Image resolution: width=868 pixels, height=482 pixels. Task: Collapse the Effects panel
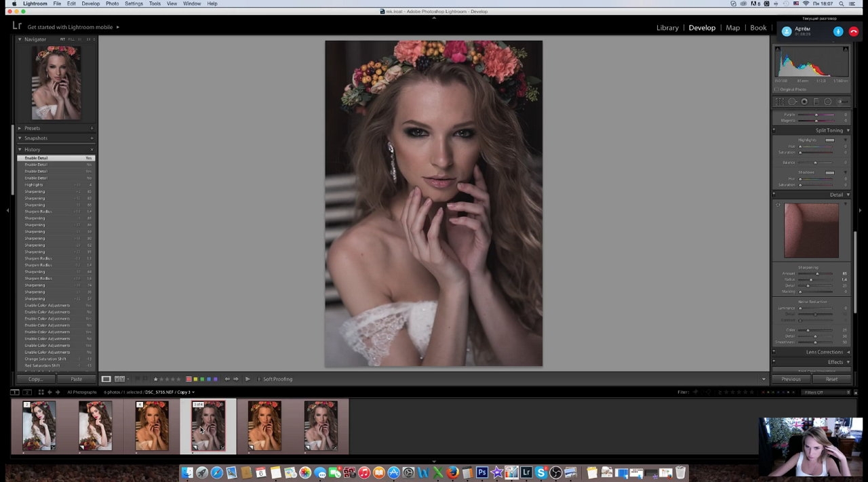(x=848, y=362)
